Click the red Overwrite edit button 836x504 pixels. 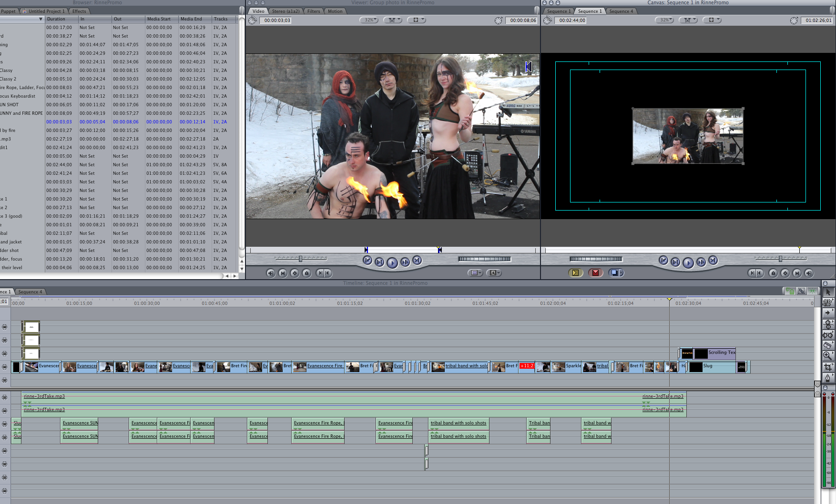[595, 273]
